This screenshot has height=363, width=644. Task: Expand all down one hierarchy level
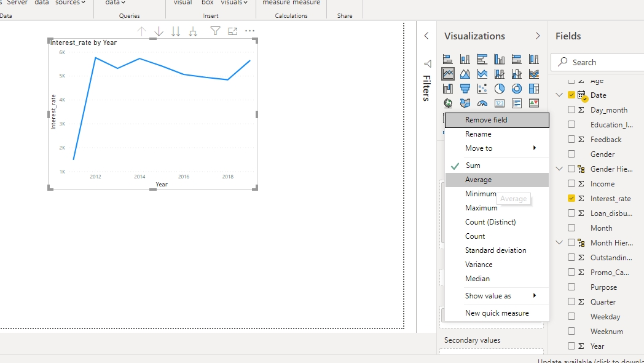click(193, 31)
